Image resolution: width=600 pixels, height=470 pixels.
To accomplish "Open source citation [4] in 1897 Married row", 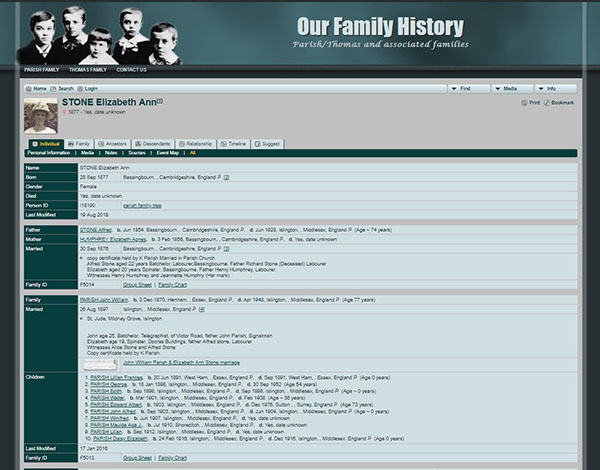I will pos(202,309).
